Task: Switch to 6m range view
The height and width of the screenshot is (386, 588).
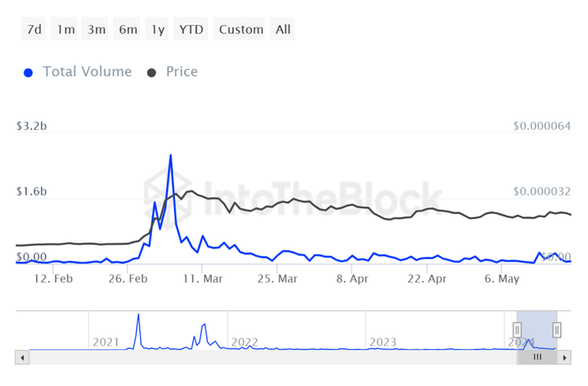Action: (127, 29)
